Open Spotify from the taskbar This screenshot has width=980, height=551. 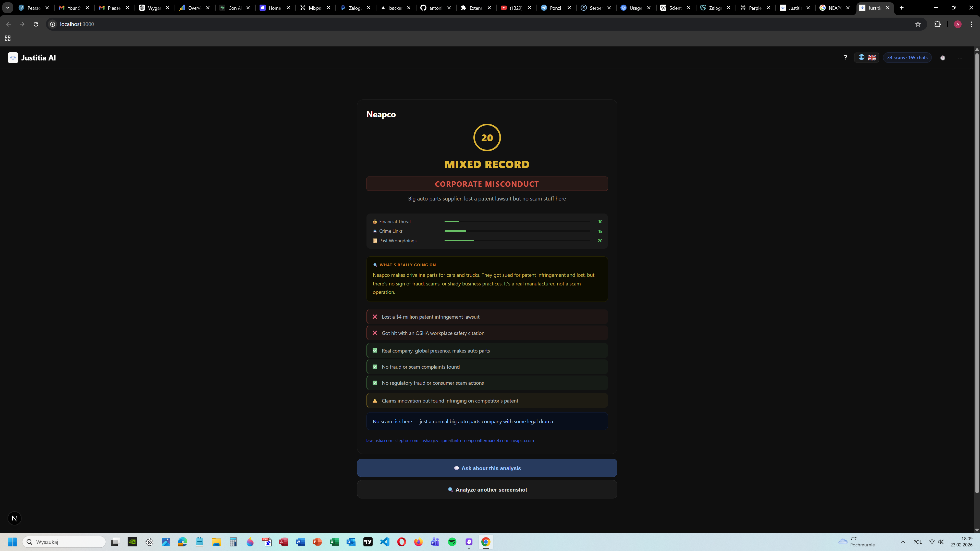point(452,542)
